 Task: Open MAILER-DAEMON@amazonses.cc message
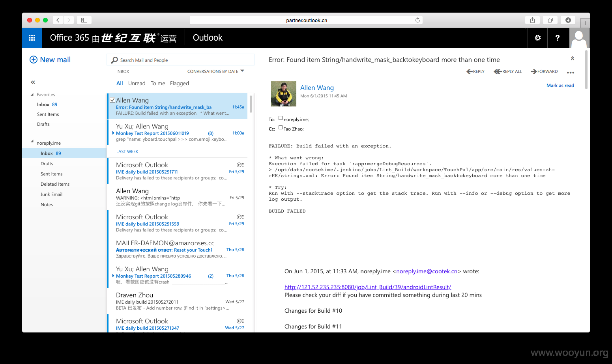pyautogui.click(x=177, y=249)
